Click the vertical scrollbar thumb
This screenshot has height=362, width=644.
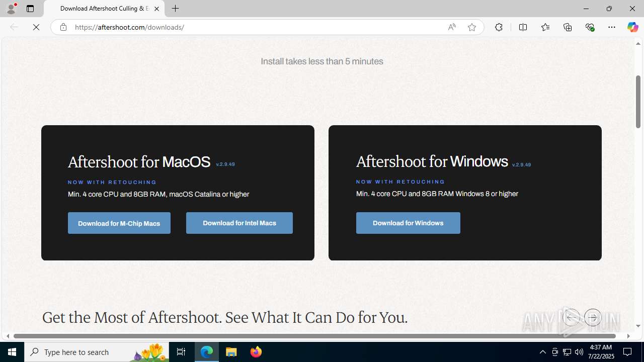pos(638,102)
